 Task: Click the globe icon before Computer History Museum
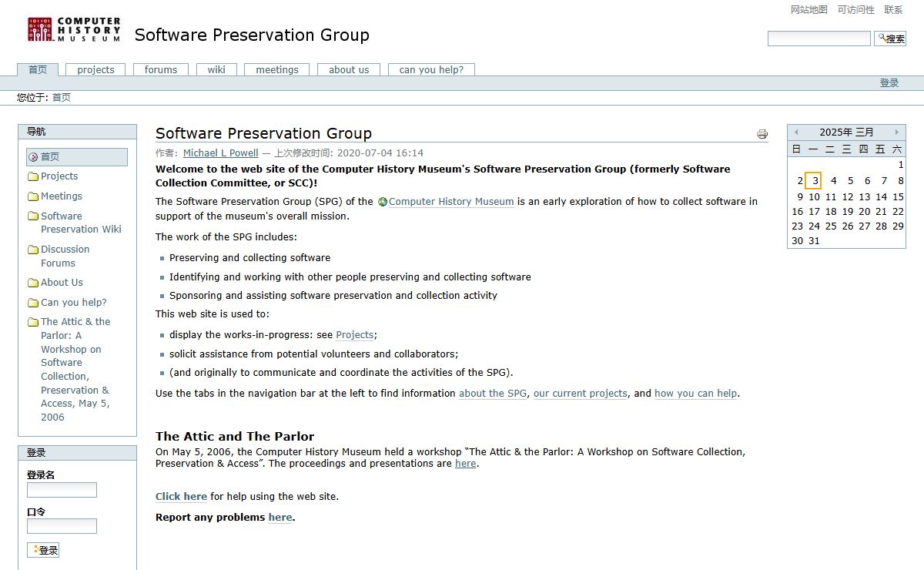[382, 202]
